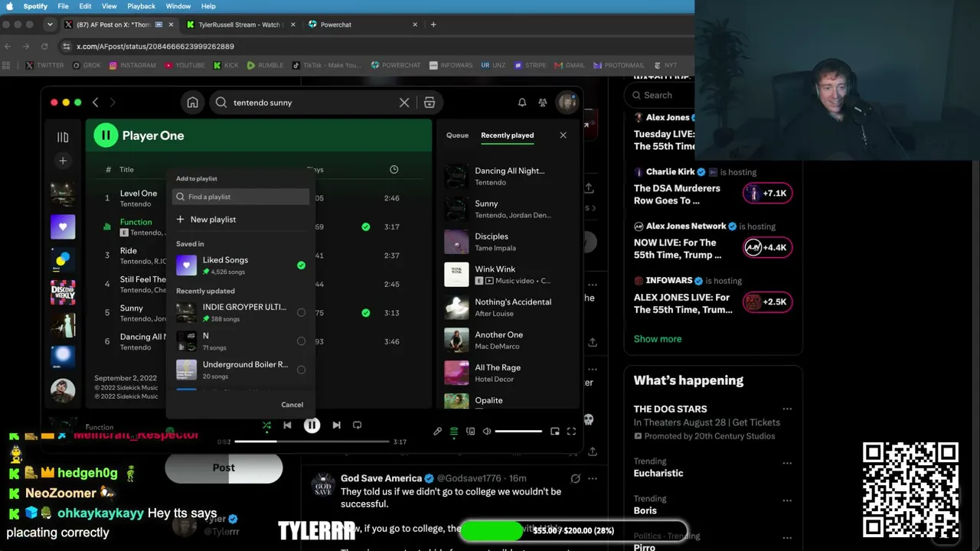Toggle repeat mode

click(x=357, y=425)
